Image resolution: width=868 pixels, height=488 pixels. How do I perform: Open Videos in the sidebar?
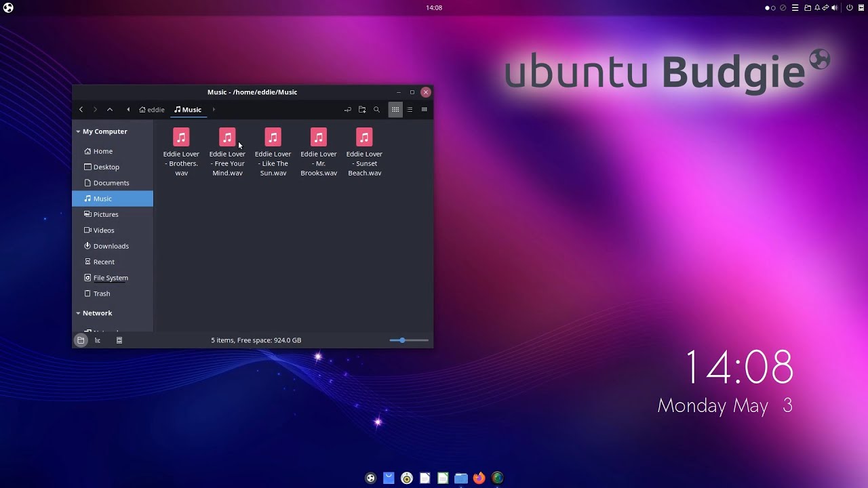point(113,230)
